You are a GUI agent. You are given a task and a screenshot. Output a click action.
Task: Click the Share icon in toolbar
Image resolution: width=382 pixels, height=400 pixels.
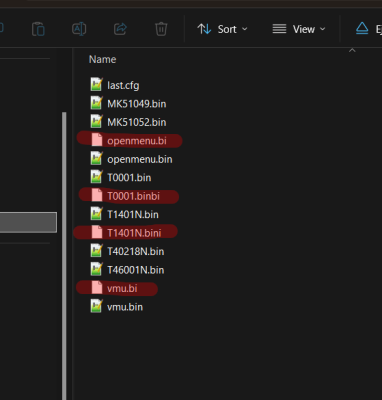click(120, 29)
